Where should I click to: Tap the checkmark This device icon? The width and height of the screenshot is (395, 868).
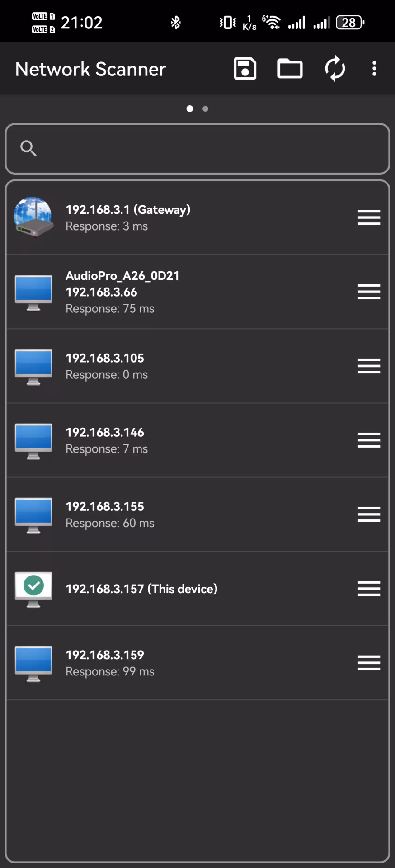[x=33, y=589]
